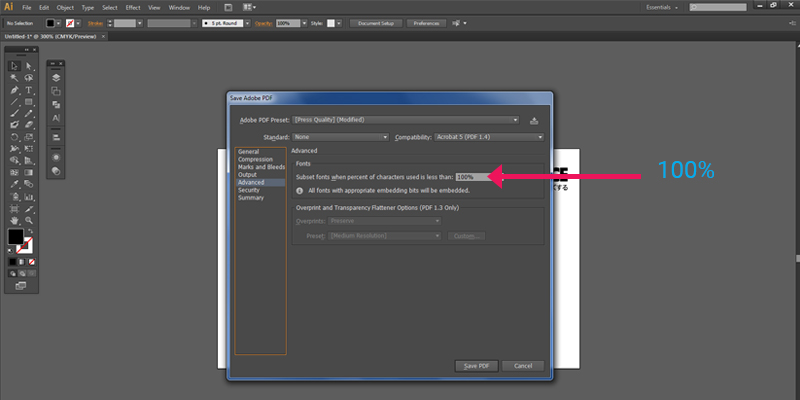
Task: Select the Rectangle tool
Action: (29, 102)
